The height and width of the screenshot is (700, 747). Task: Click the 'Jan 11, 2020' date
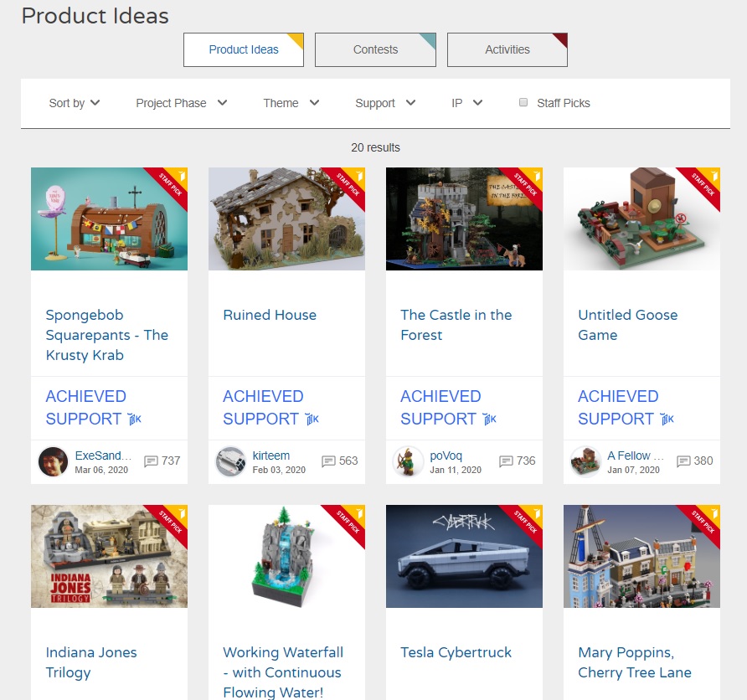[x=456, y=470]
